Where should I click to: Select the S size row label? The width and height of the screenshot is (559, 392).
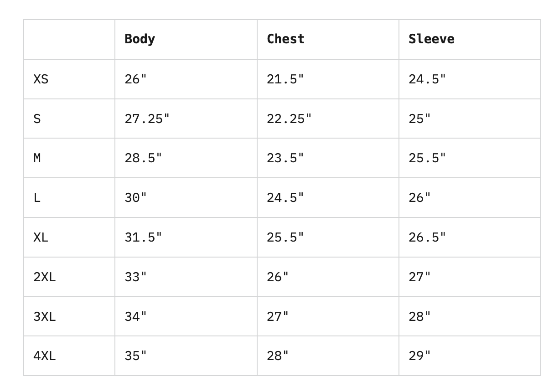pos(37,119)
